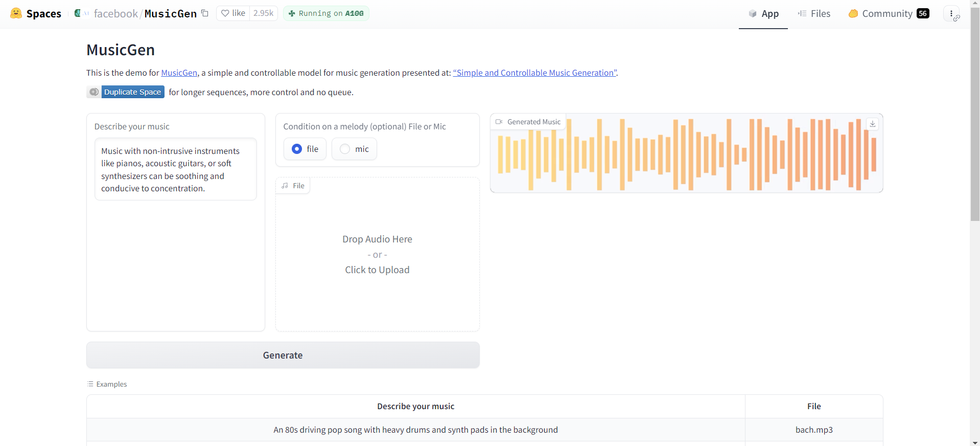Select the mic radio option

(345, 149)
